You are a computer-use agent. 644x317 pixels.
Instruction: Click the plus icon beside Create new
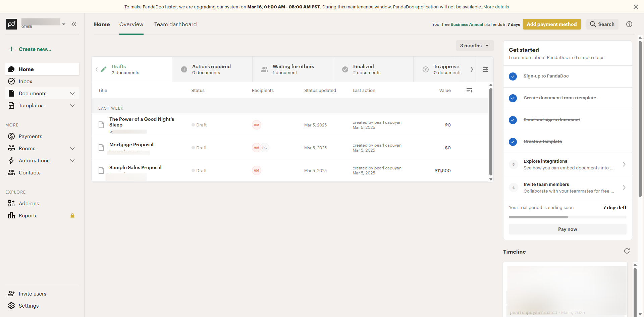click(11, 49)
